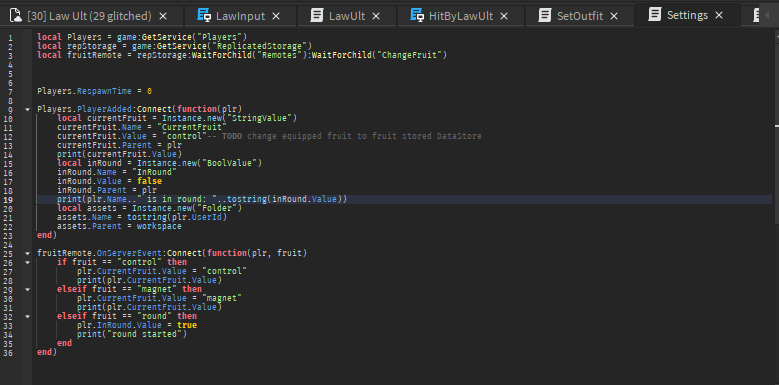Select the Settings script tab
The height and width of the screenshot is (385, 779).
pyautogui.click(x=687, y=15)
